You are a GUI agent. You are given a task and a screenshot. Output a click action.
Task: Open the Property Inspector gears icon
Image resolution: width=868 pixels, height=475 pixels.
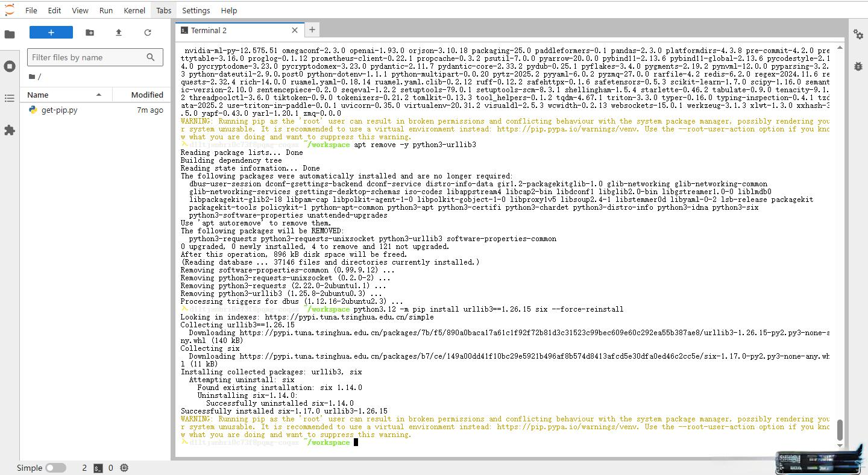click(x=858, y=34)
